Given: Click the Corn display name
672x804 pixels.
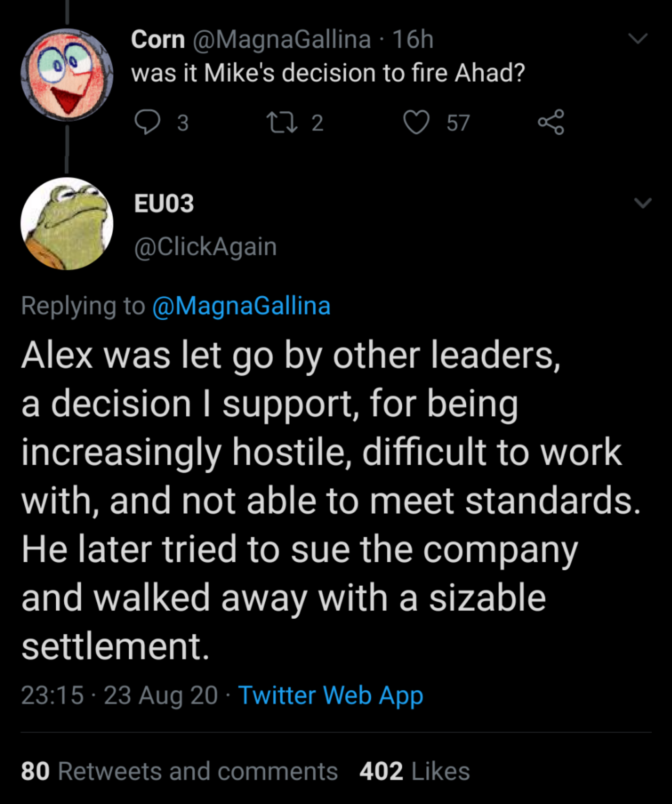Looking at the screenshot, I should [158, 40].
